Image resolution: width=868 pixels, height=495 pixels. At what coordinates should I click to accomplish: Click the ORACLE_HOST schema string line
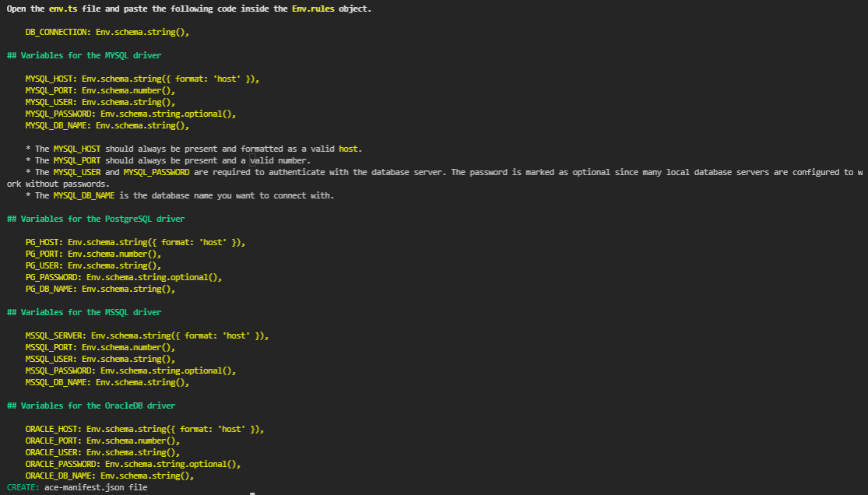click(145, 429)
